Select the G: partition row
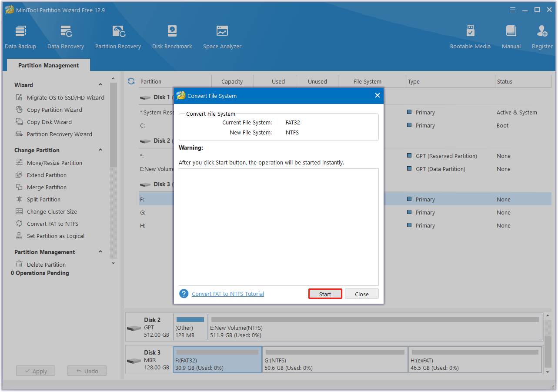The height and width of the screenshot is (392, 558). [345, 212]
